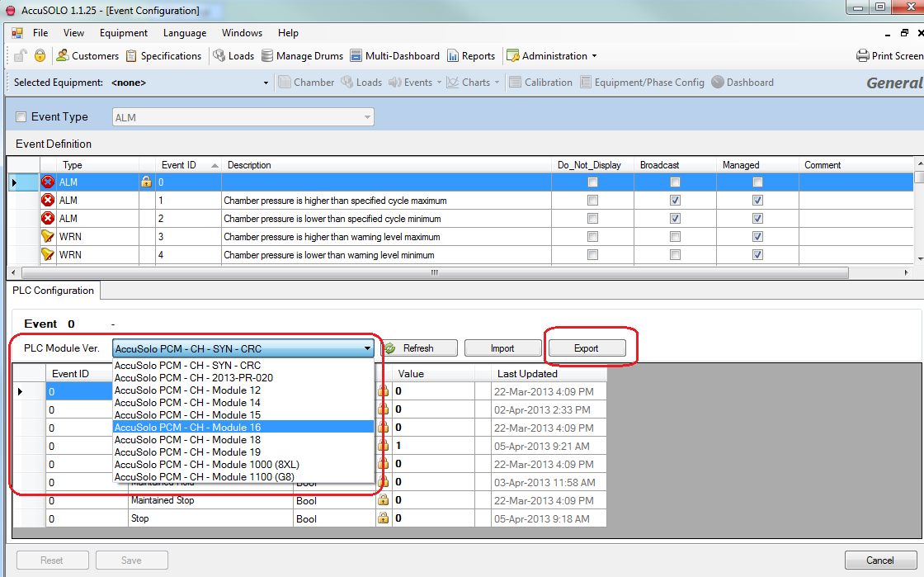Open Specifications from the toolbar
This screenshot has width=924, height=577.
pos(132,56)
